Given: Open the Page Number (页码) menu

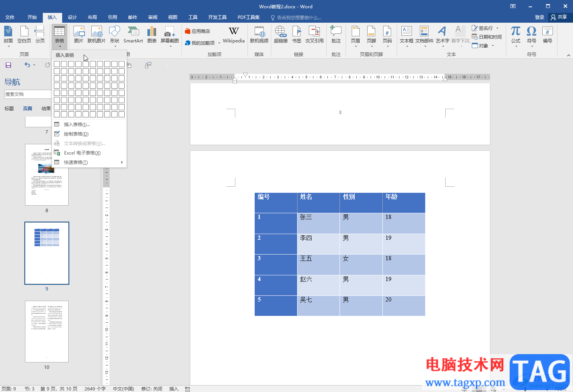Looking at the screenshot, I should 387,36.
